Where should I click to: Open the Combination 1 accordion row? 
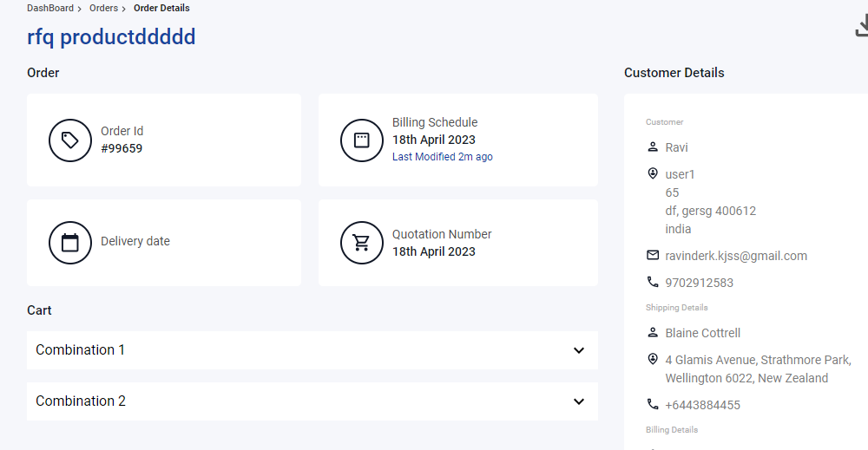pyautogui.click(x=312, y=350)
